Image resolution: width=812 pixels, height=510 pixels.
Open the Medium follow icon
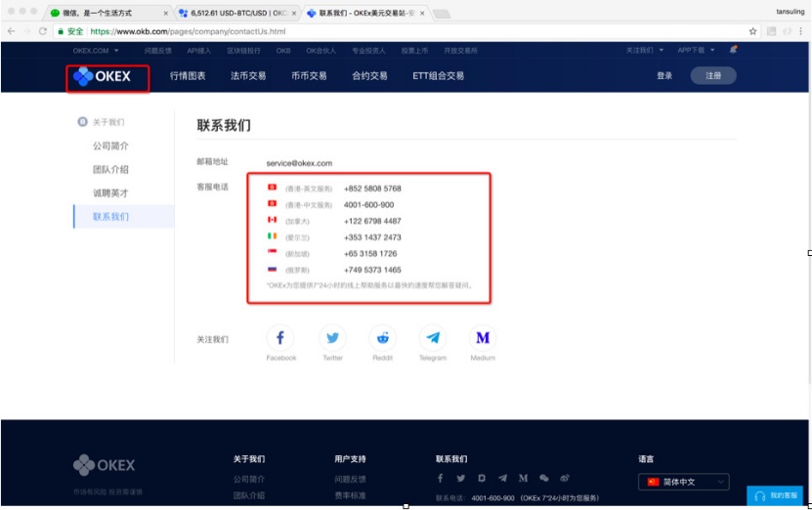point(483,338)
